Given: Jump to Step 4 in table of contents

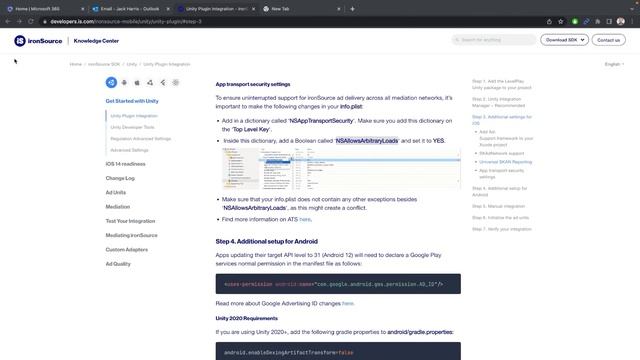Looking at the screenshot, I should [x=500, y=191].
